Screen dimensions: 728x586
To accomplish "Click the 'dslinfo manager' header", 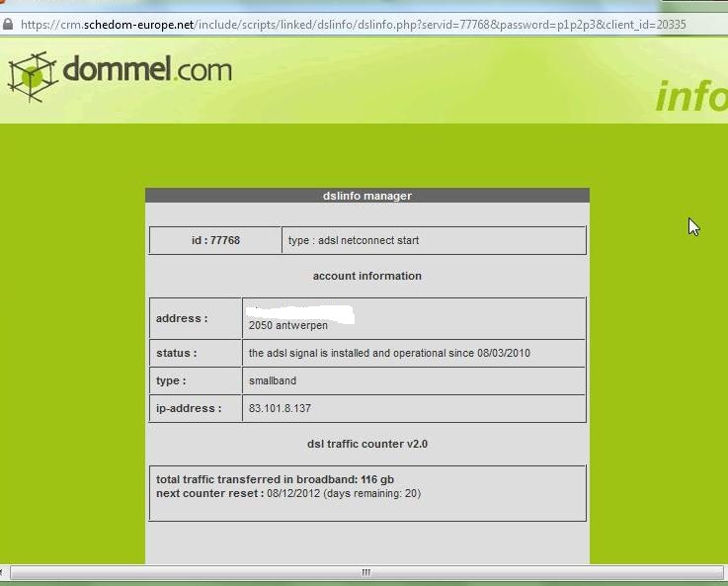I will coord(367,196).
